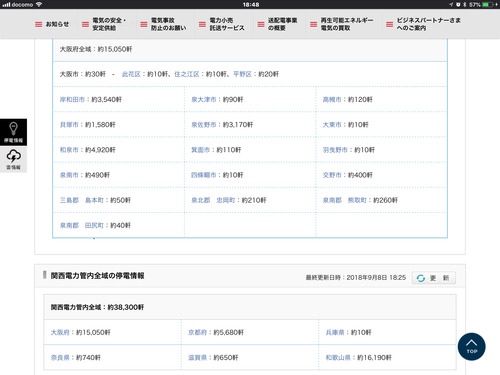Open the 泉南市 outage link

[x=69, y=175]
